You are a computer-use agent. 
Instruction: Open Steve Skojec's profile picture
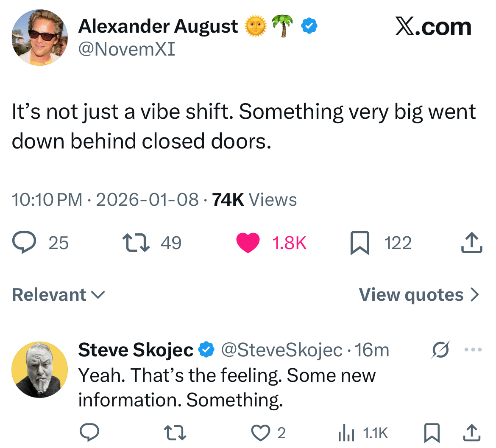tap(39, 370)
